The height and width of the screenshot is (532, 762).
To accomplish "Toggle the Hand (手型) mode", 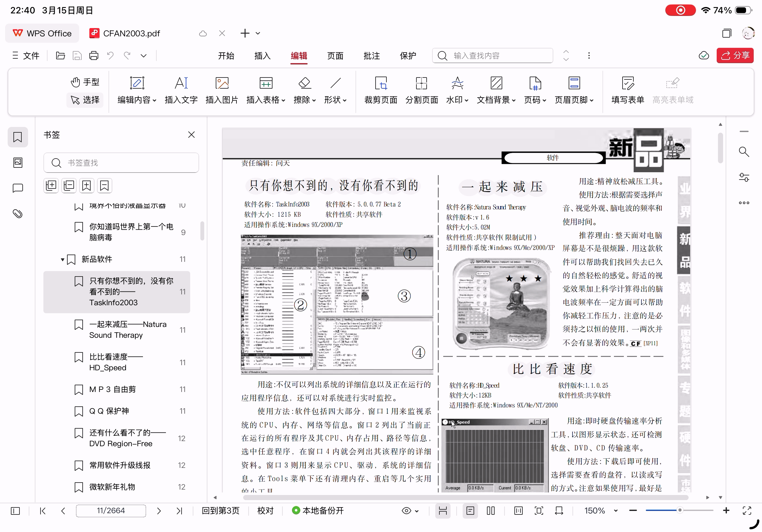I will pyautogui.click(x=85, y=82).
